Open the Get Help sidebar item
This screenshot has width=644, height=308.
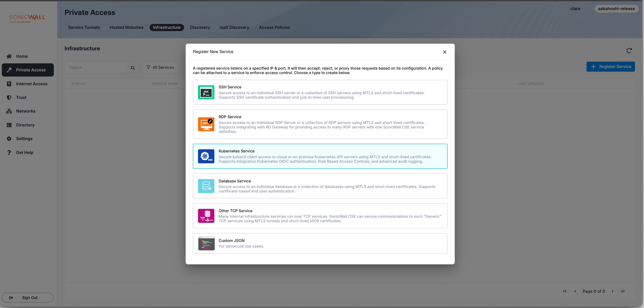[x=24, y=152]
